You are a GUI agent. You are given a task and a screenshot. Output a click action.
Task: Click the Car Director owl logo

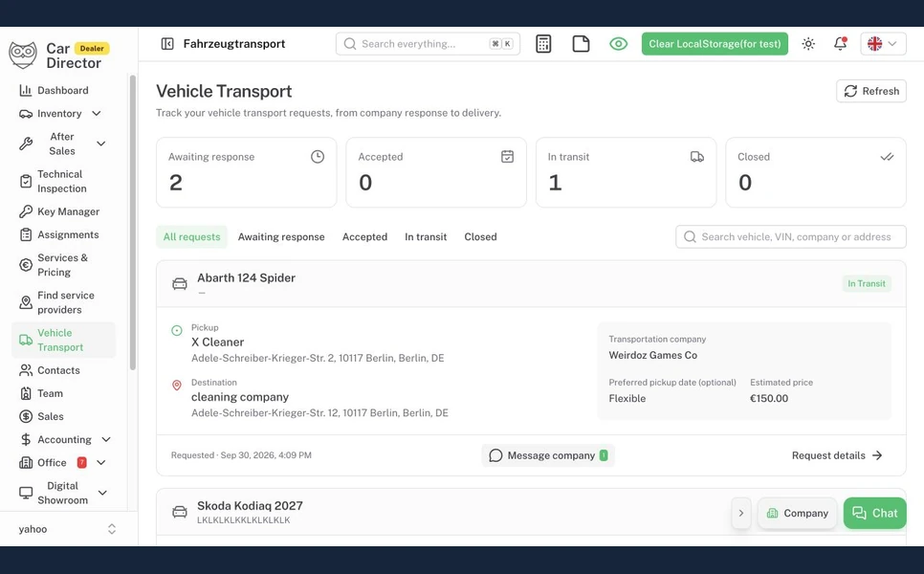click(23, 55)
